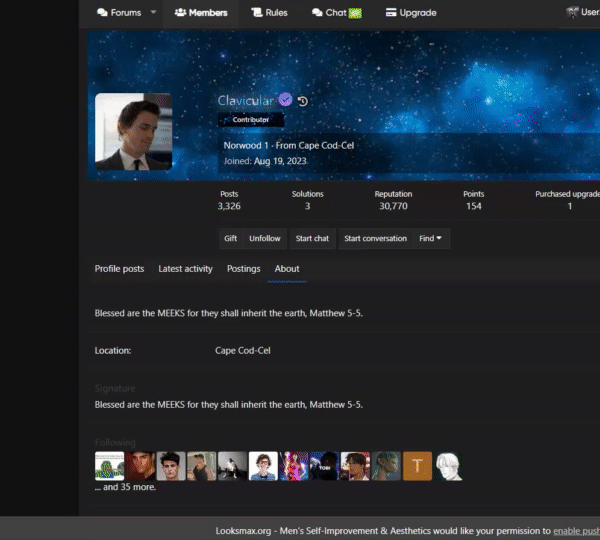Switch to the Latest activity tab

coord(185,269)
